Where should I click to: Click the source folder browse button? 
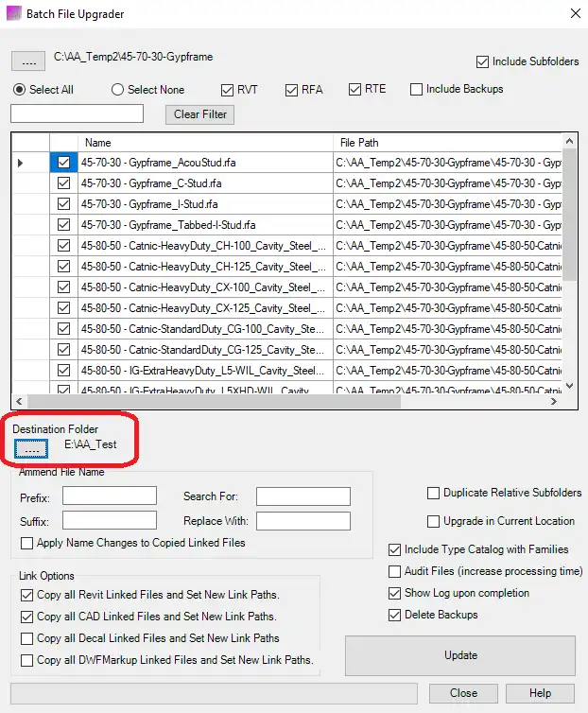pos(29,61)
